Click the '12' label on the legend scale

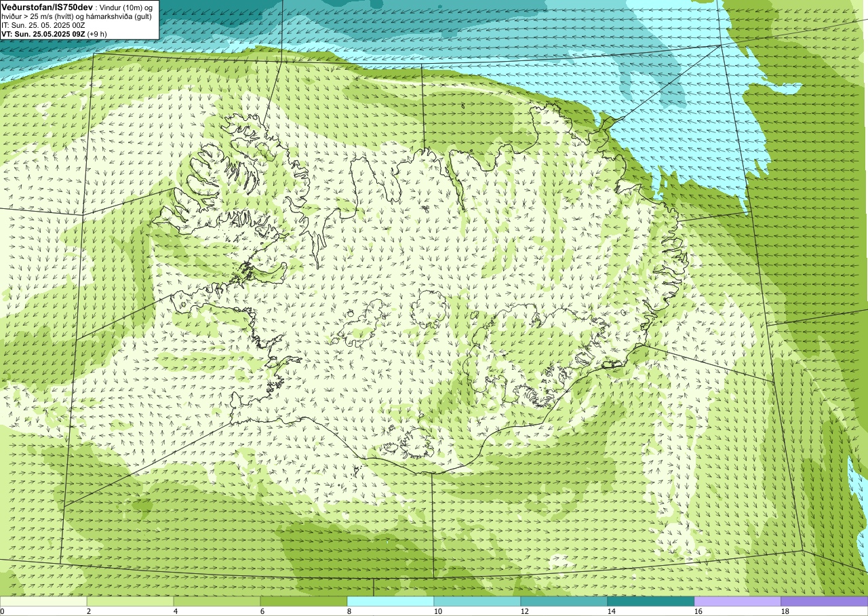[x=525, y=611]
